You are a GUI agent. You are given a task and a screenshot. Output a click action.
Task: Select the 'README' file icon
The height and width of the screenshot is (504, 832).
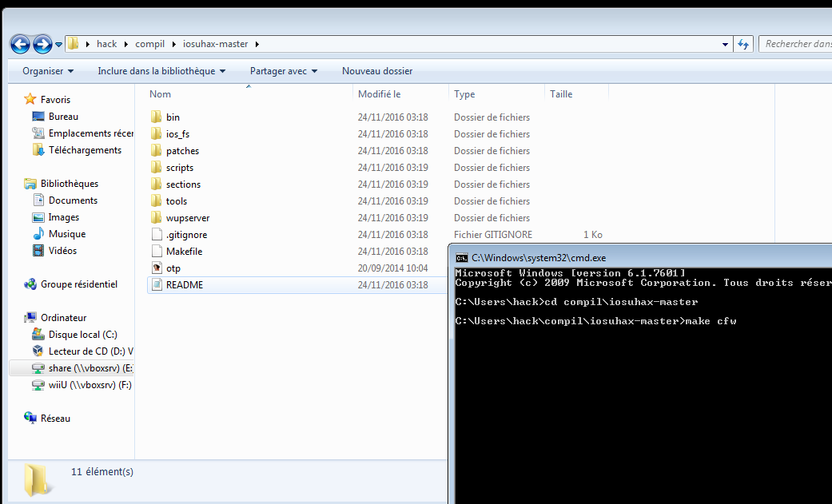click(x=156, y=285)
